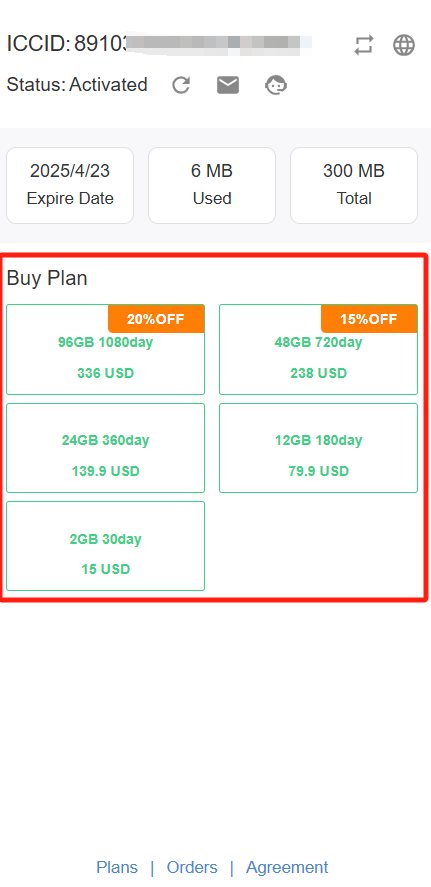Click the 15%OFF badge

tap(369, 319)
